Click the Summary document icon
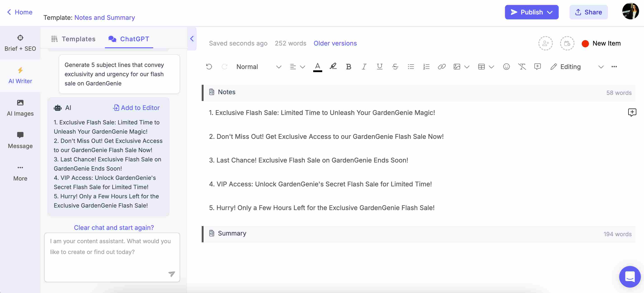 [211, 233]
